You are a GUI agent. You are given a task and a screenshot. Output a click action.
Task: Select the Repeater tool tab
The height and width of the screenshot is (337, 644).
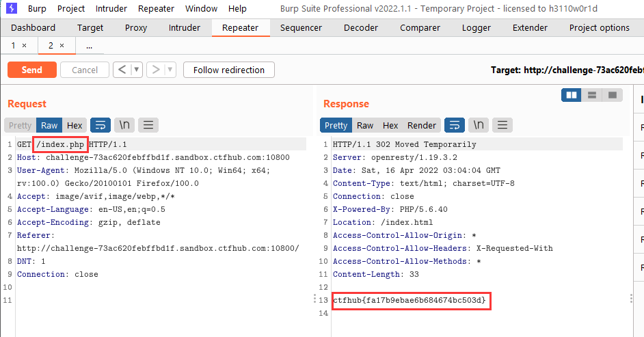[x=240, y=27]
